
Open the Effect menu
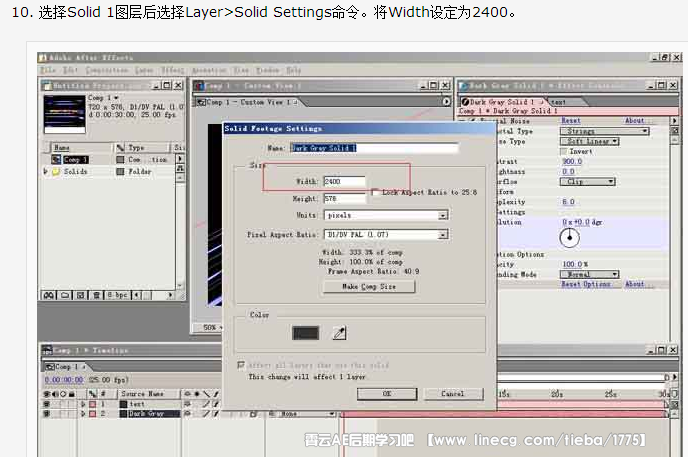click(172, 70)
